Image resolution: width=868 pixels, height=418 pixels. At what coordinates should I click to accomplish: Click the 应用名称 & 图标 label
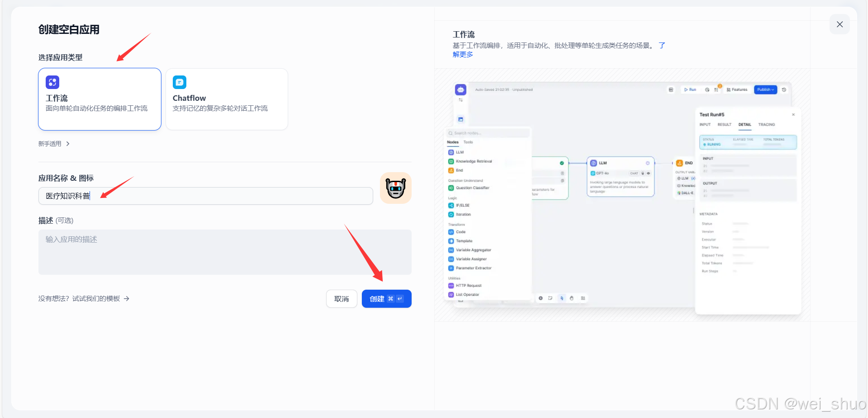click(x=66, y=178)
